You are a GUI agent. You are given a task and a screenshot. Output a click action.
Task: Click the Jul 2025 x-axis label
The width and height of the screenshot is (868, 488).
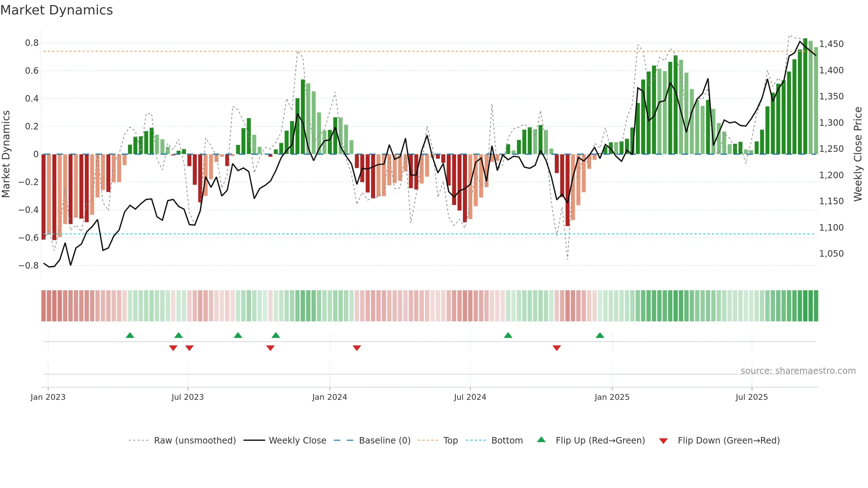[x=752, y=397]
